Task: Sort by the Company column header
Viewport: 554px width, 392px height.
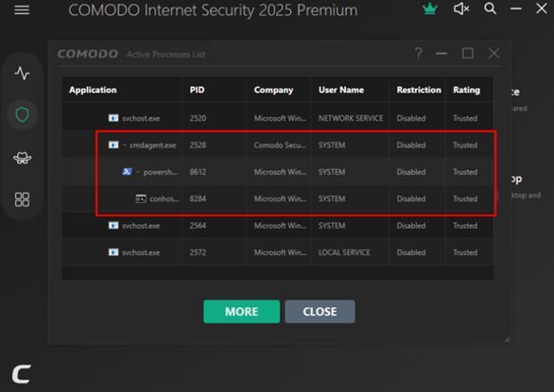Action: coord(273,90)
